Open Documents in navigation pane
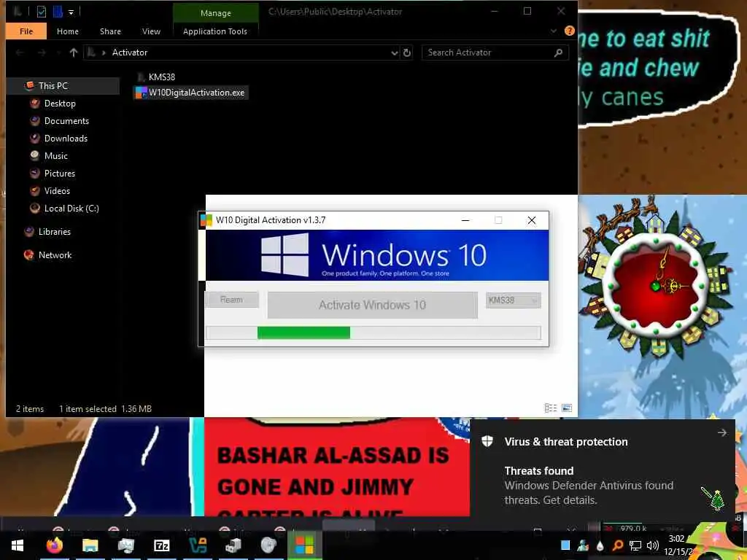 tap(66, 121)
